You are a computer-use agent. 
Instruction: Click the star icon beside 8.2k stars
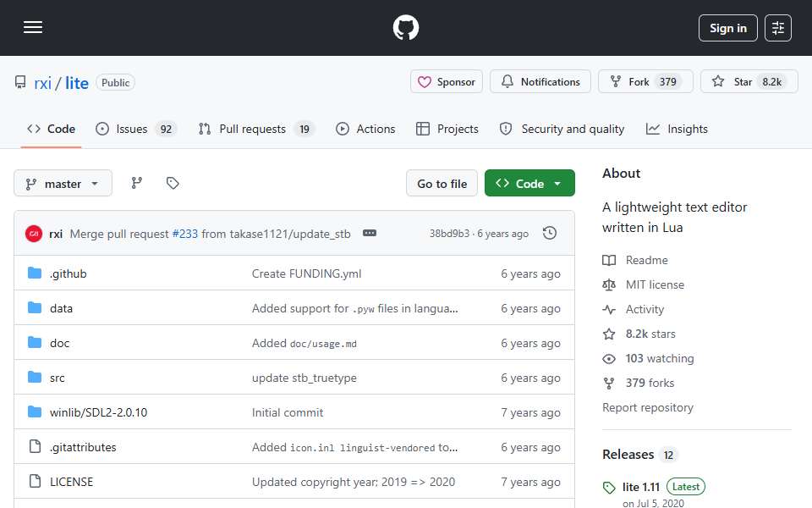(609, 334)
